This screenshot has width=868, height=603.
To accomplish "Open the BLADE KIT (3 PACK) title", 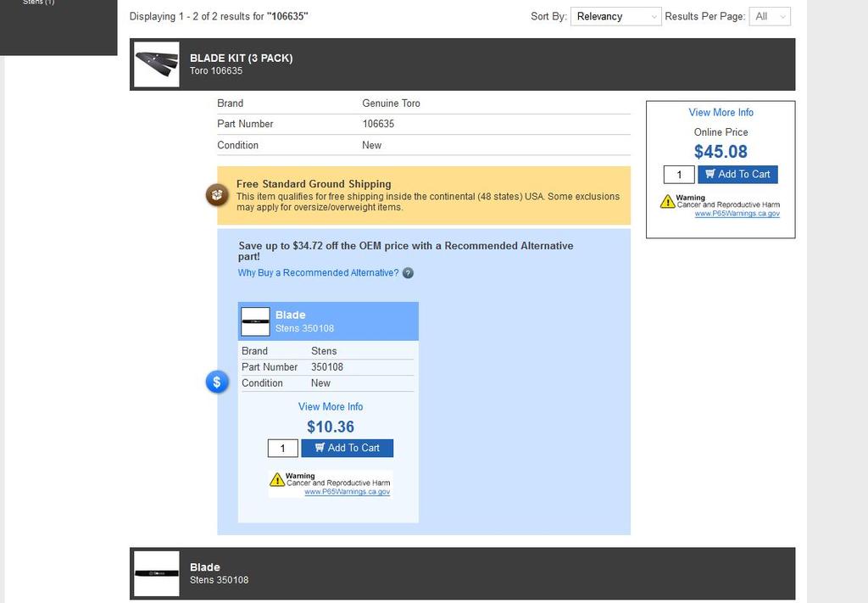I will pyautogui.click(x=242, y=59).
